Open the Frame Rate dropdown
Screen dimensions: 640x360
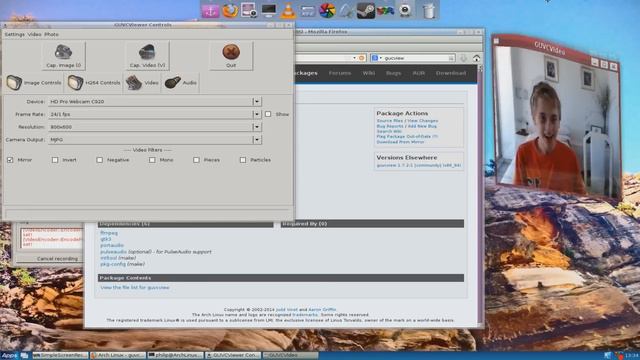click(155, 114)
